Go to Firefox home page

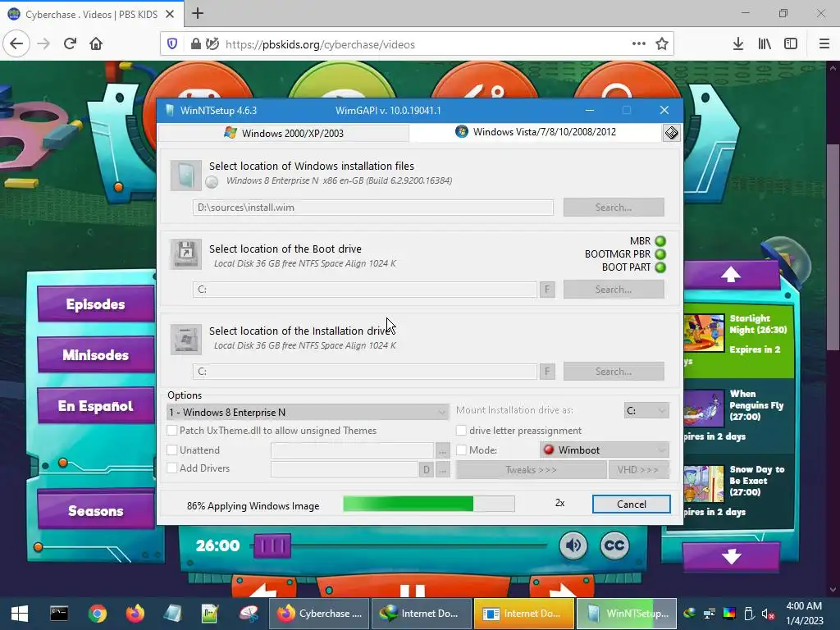coord(96,44)
